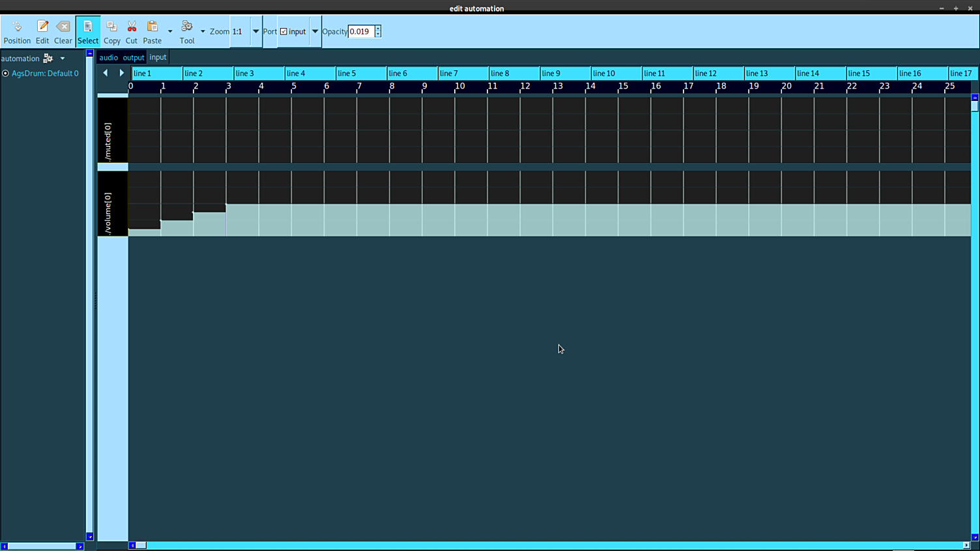Select the Position cursor tool

coord(17,31)
